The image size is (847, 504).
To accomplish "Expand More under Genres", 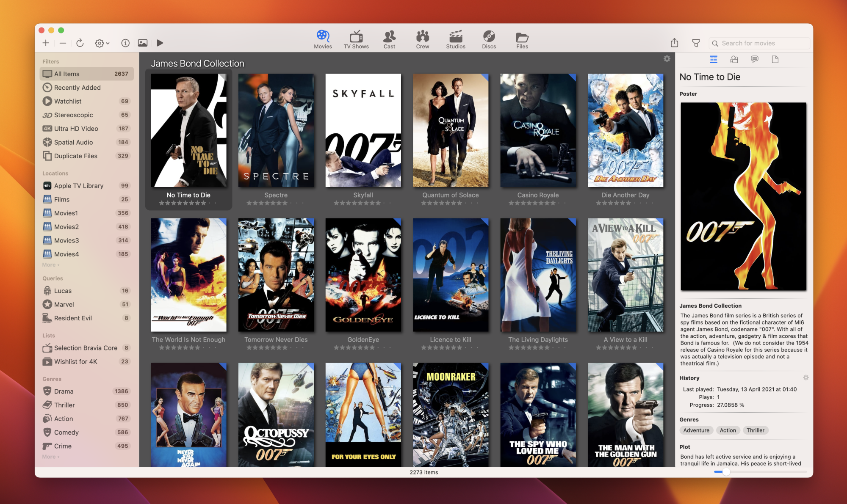I will pos(51,457).
